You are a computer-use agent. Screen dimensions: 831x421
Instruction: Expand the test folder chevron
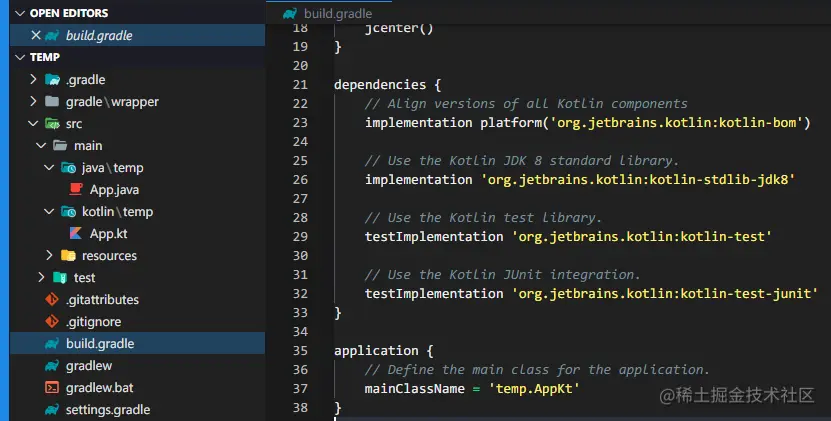pyautogui.click(x=41, y=277)
